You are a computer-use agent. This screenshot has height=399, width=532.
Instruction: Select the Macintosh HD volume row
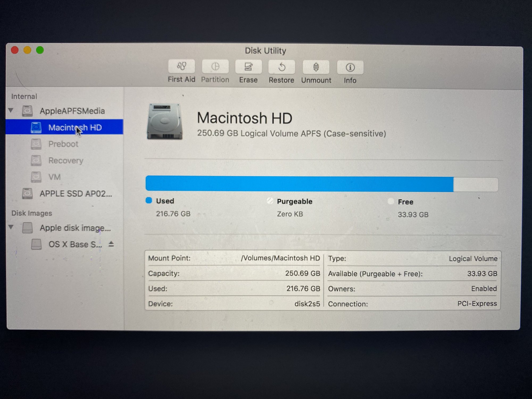click(65, 127)
